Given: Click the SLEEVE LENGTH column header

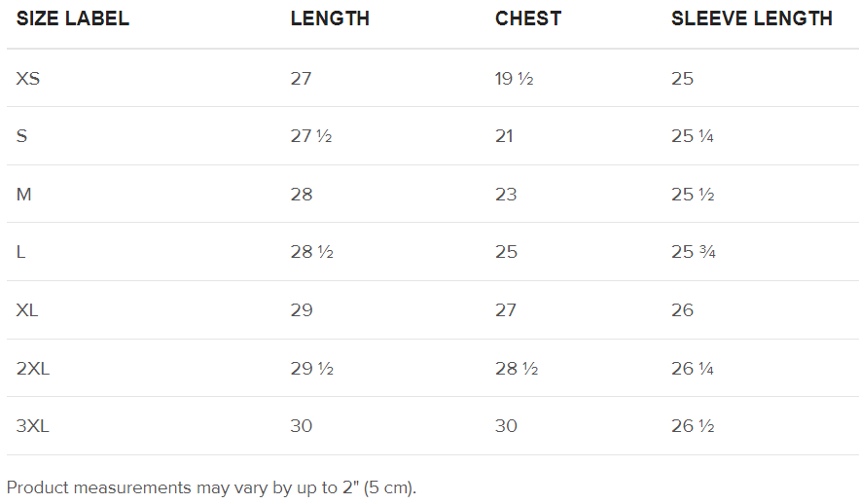Looking at the screenshot, I should click(751, 18).
